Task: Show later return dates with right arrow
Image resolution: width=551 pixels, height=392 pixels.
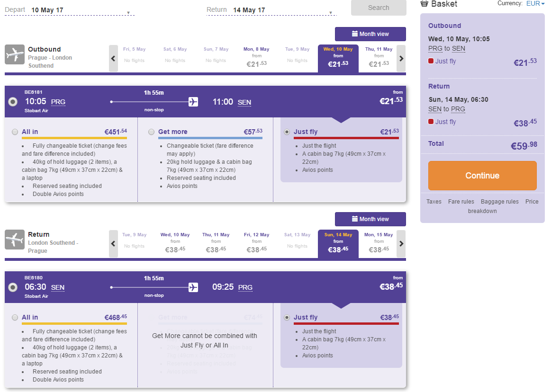Action: [401, 243]
